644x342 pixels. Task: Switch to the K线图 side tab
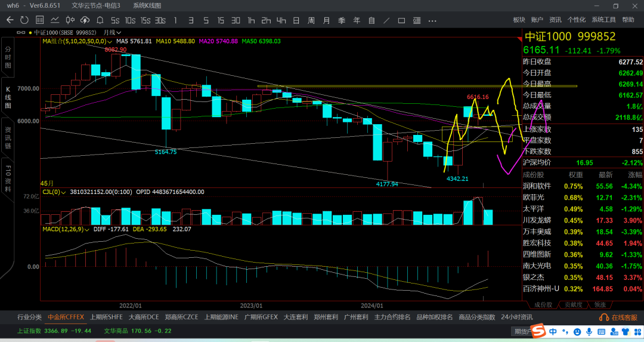8,97
